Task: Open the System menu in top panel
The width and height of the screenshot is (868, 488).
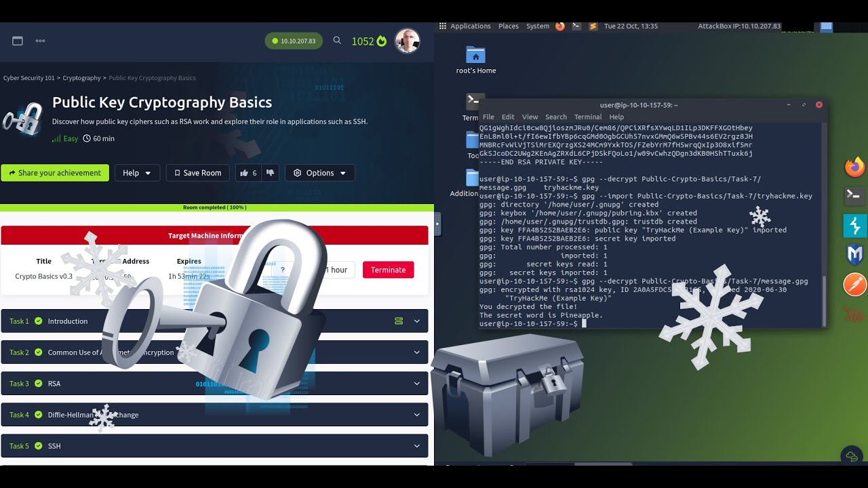Action: [x=538, y=26]
